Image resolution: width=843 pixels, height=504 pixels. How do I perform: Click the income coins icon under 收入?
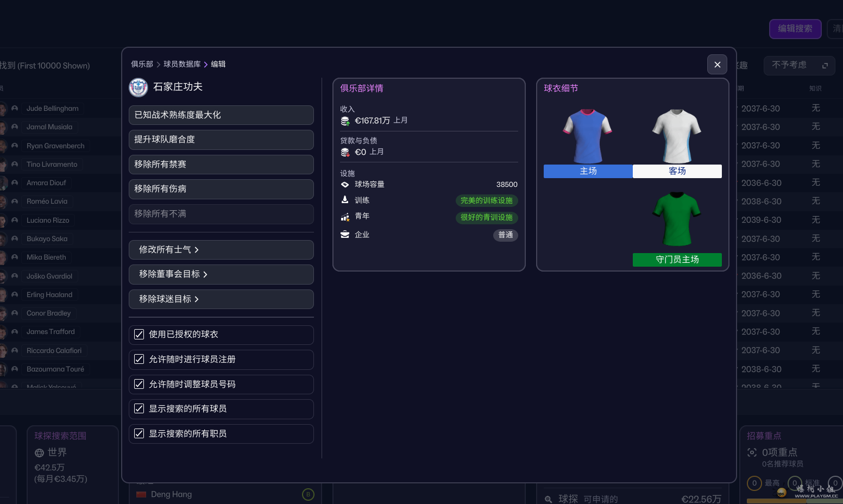pos(345,121)
